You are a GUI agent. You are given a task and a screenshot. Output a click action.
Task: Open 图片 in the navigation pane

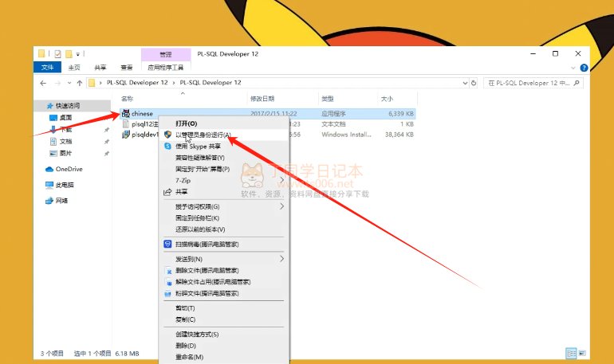(65, 153)
